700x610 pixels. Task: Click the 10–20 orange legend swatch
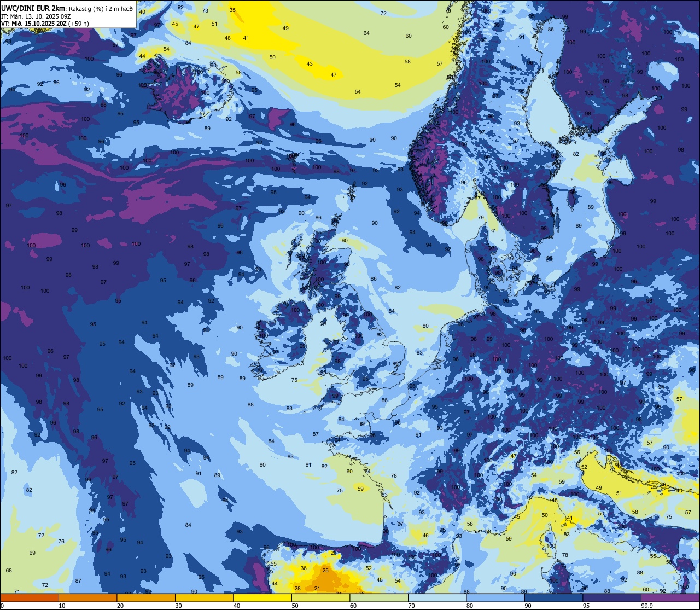click(x=87, y=597)
